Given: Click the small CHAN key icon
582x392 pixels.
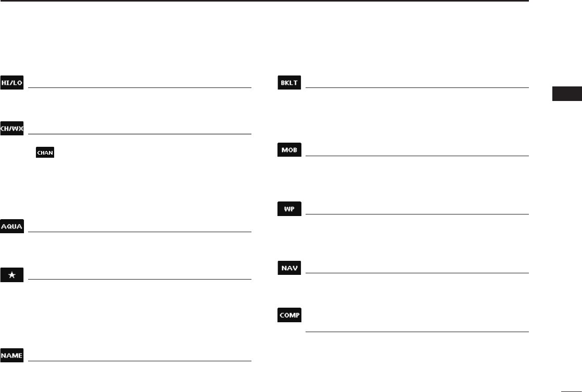Looking at the screenshot, I should (x=45, y=153).
